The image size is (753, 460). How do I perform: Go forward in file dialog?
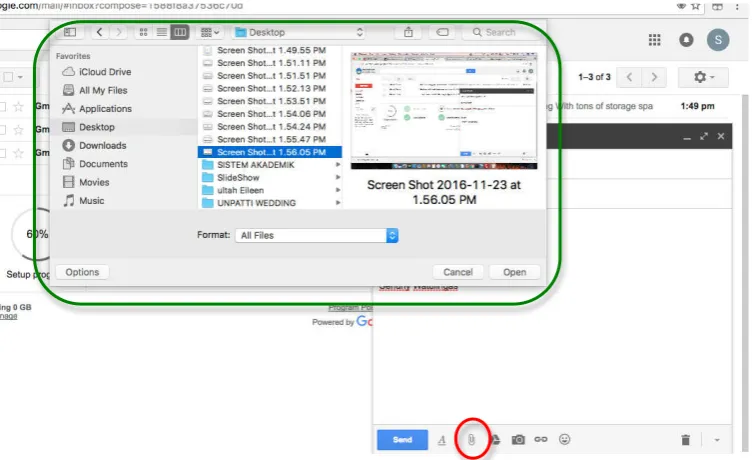119,32
